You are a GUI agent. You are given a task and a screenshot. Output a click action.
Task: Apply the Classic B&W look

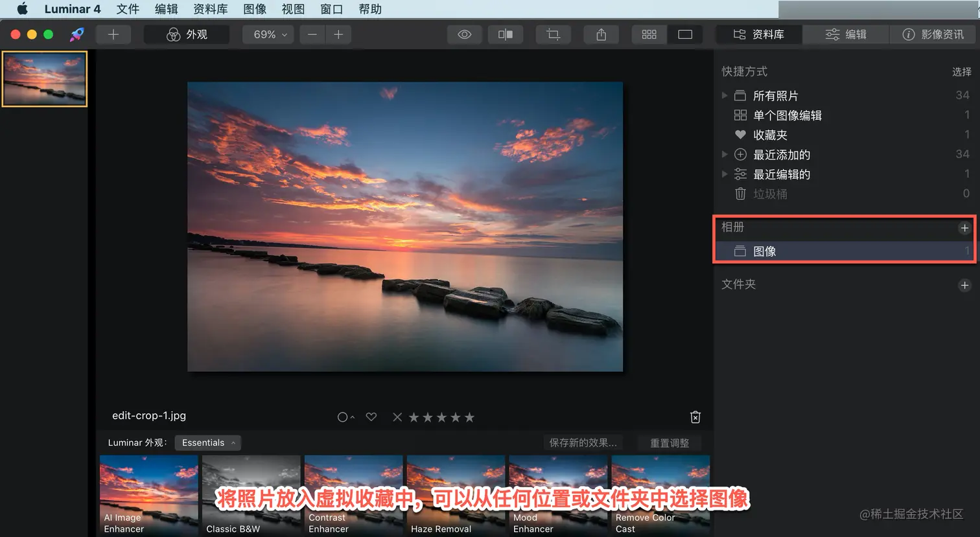pyautogui.click(x=251, y=496)
